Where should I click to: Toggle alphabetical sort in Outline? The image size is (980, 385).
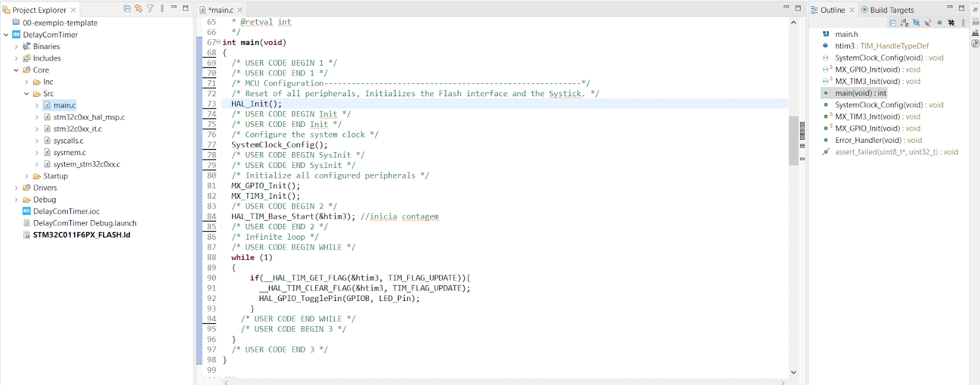coord(905,23)
